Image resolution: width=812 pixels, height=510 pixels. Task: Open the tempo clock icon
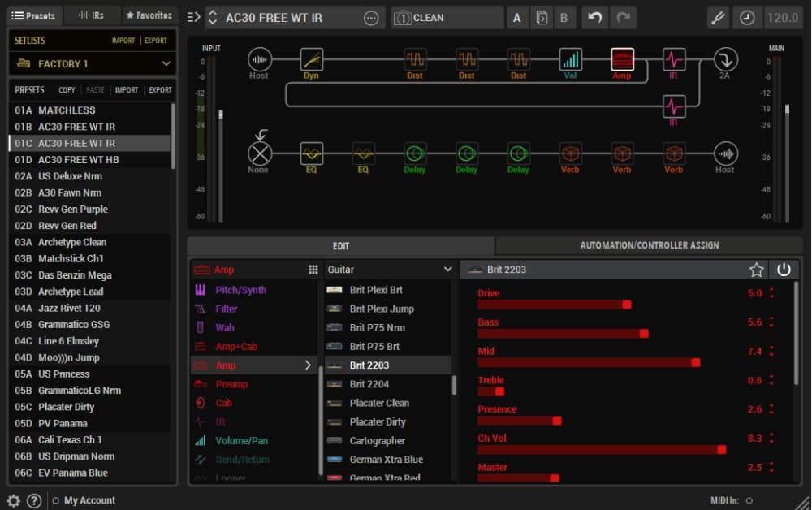point(747,18)
